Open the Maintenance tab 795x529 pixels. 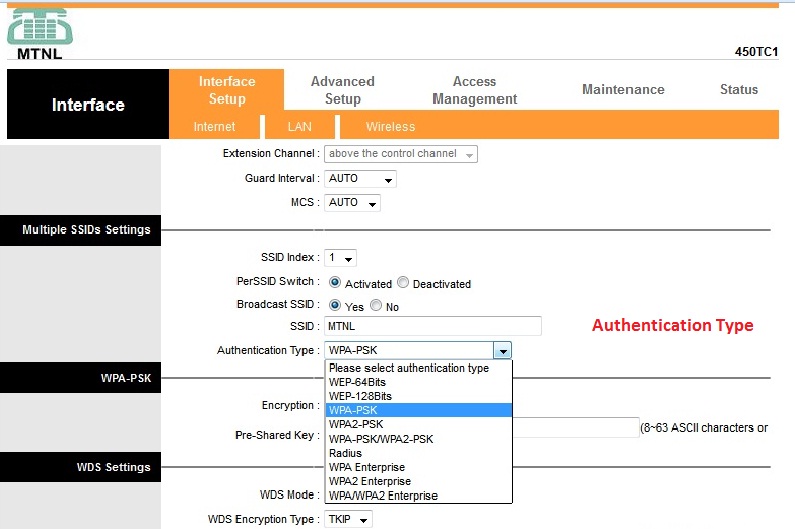pos(622,90)
